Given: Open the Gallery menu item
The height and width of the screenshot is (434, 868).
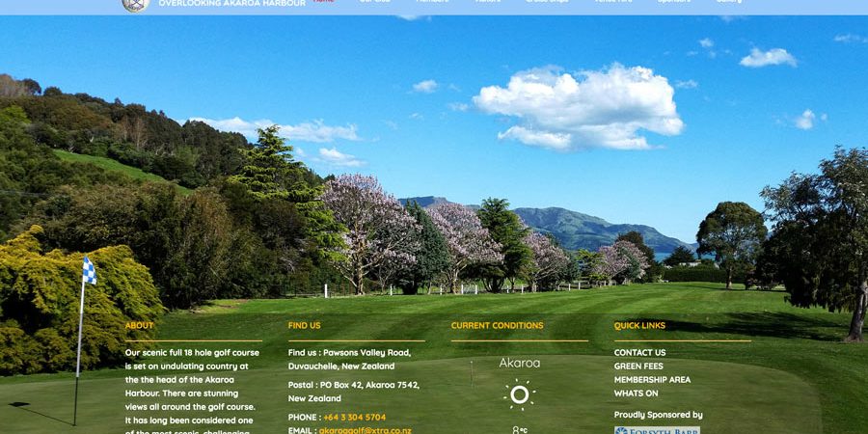Looking at the screenshot, I should click(x=729, y=2).
